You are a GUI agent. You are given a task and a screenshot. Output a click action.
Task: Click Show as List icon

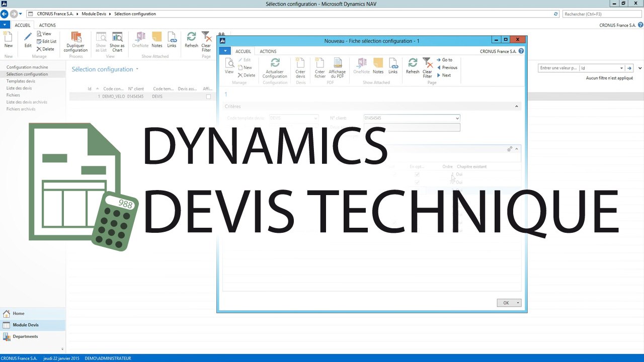coord(101,37)
